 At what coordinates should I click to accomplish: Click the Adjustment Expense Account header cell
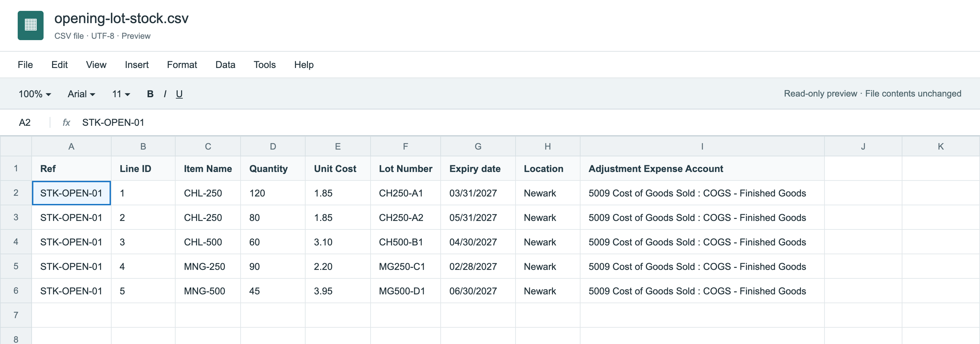coord(702,168)
